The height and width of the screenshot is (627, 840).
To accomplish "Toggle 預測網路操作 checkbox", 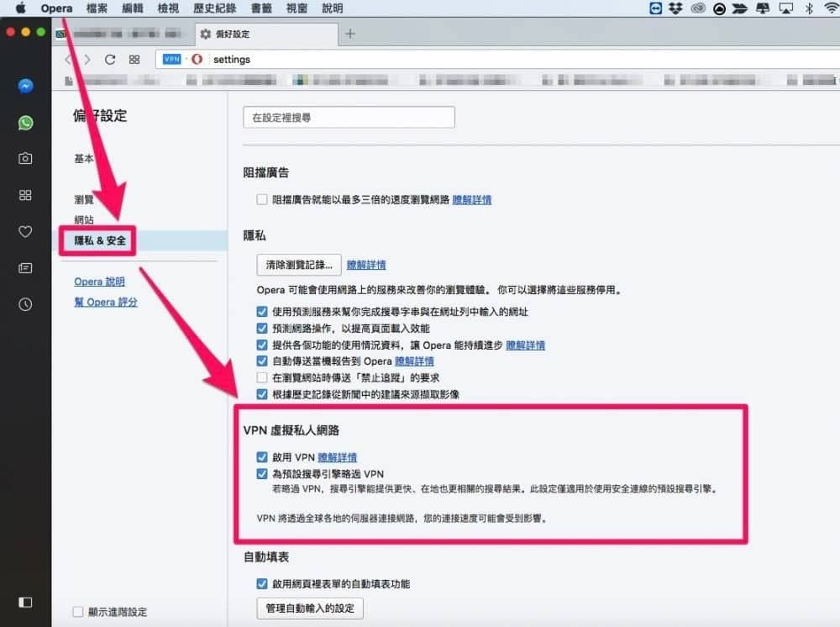I will (x=262, y=328).
